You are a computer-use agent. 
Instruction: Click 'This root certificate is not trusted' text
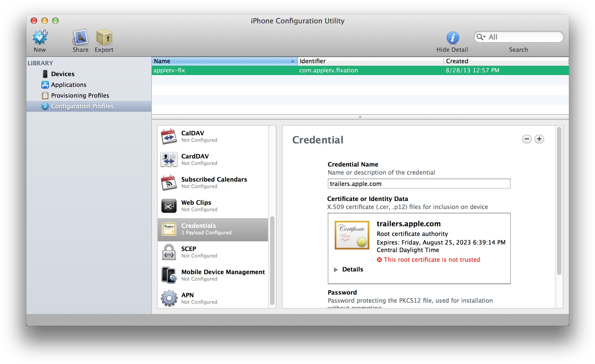pos(432,260)
